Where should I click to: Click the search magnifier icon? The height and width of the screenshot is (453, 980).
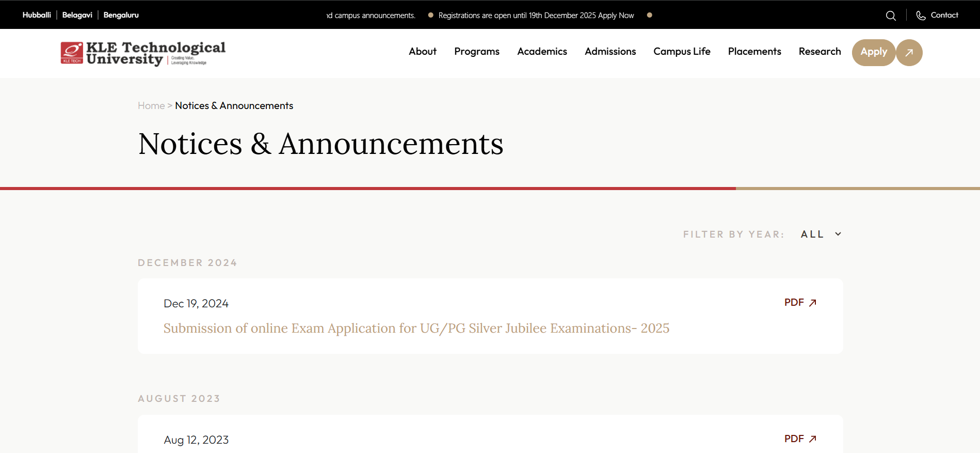(891, 15)
